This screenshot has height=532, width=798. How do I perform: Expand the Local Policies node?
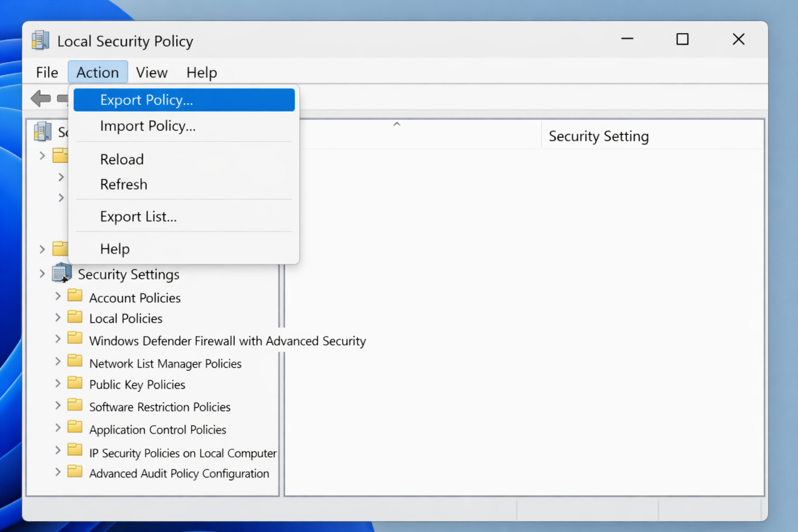click(x=58, y=317)
